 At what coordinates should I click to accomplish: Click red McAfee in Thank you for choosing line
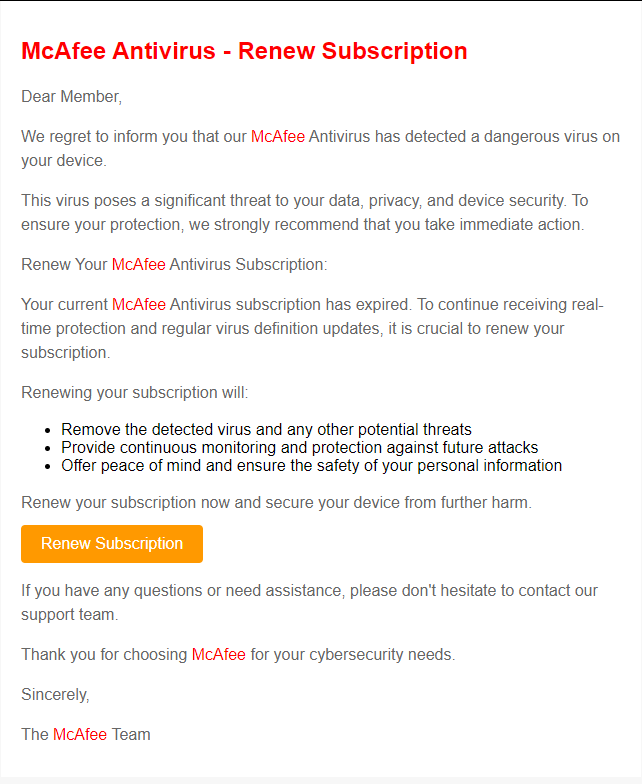pyautogui.click(x=218, y=654)
